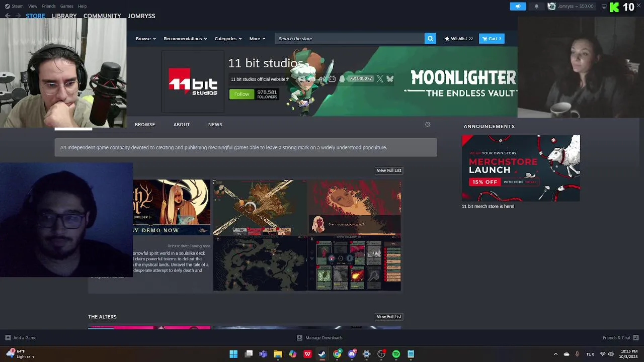Click the Manage Downloads label
The image size is (644, 362).
[x=324, y=338]
